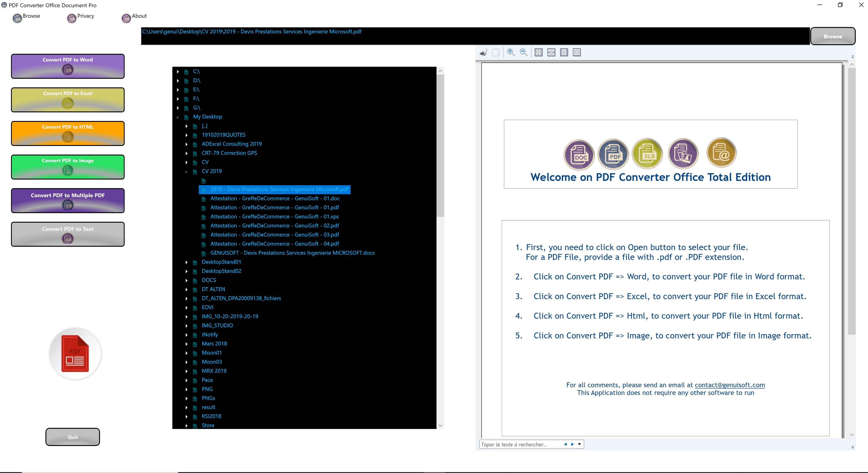The image size is (868, 473).
Task: Zoom in with the magnifier plus icon
Action: (x=511, y=52)
